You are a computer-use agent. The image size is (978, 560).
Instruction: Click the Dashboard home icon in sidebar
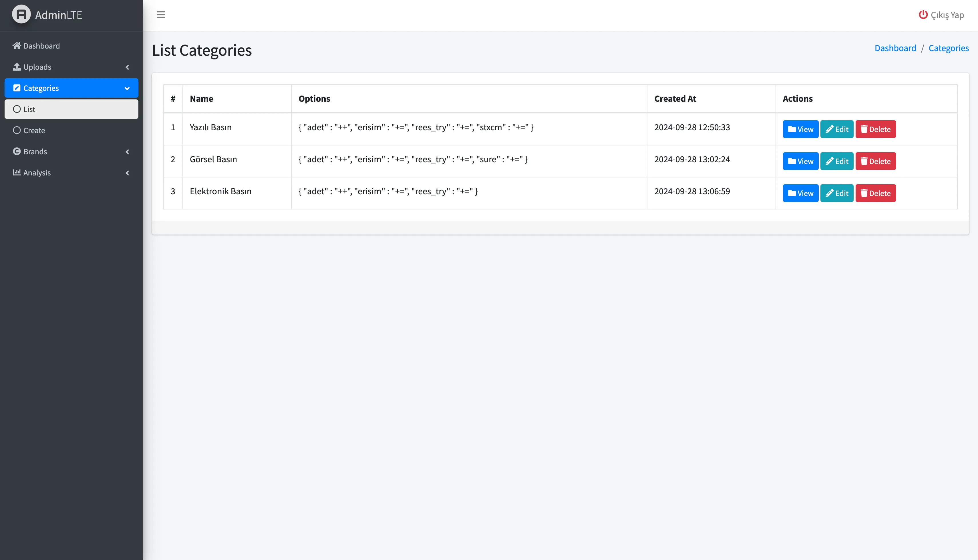[17, 46]
